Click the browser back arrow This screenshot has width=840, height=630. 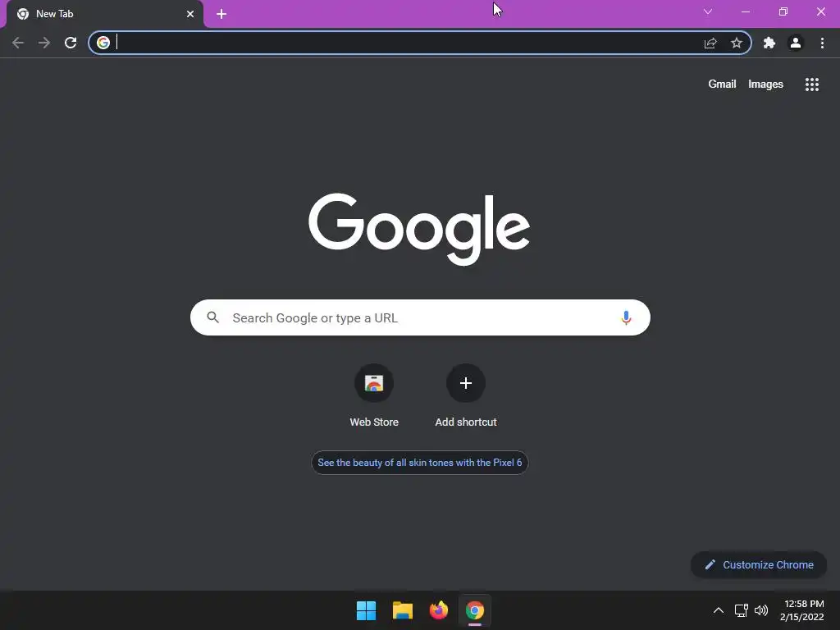coord(18,43)
